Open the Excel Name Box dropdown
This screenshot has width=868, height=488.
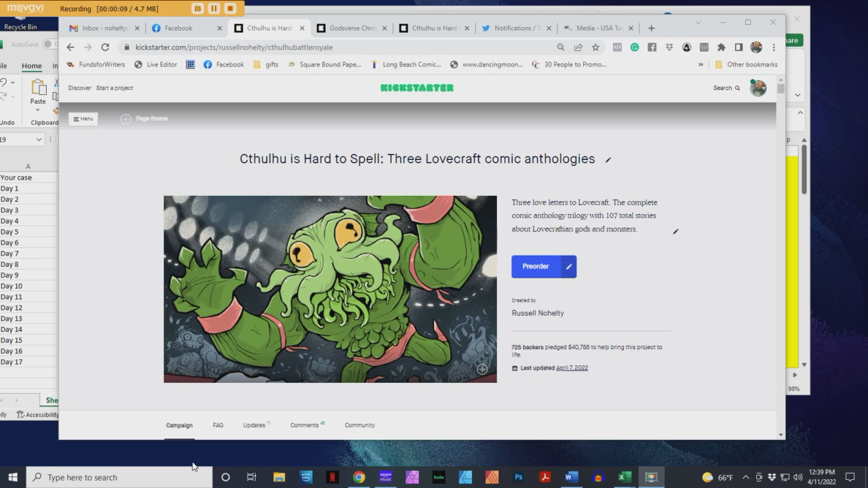38,139
